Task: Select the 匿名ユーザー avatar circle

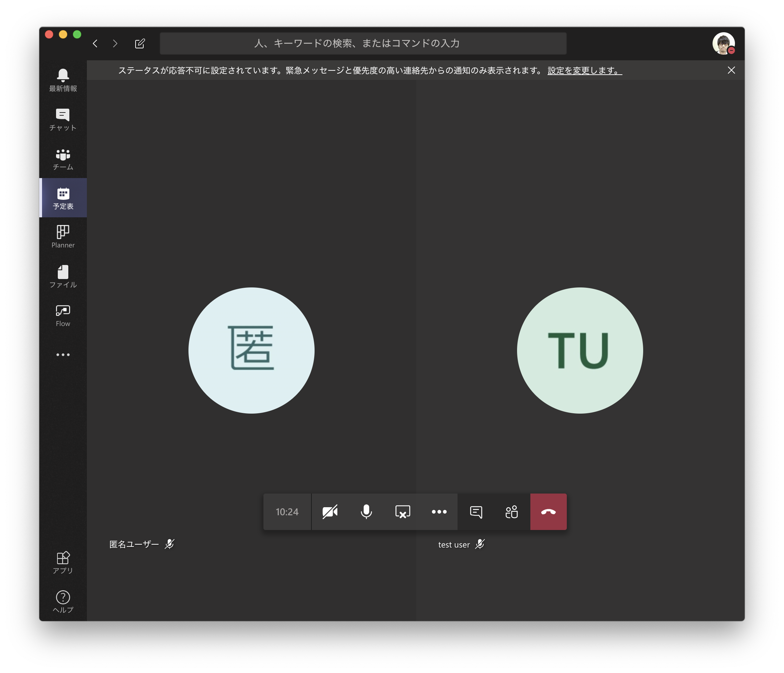Action: tap(251, 351)
